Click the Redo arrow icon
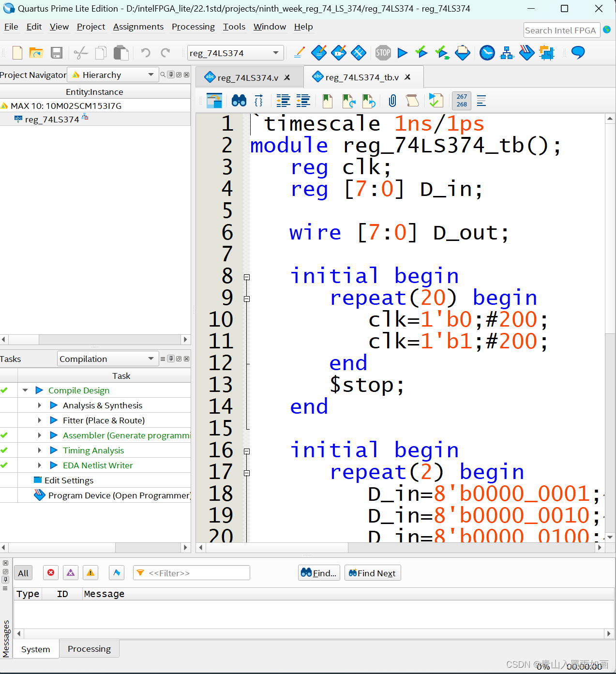616x674 pixels. [165, 53]
